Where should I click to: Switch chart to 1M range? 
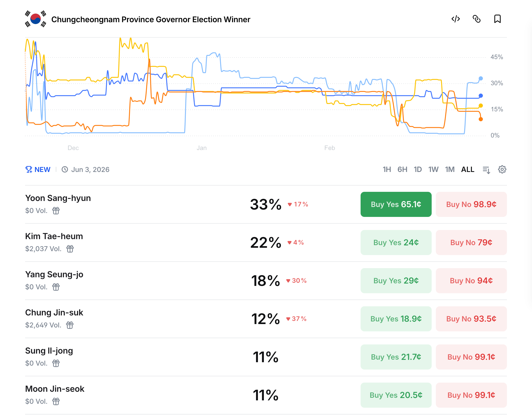point(450,170)
